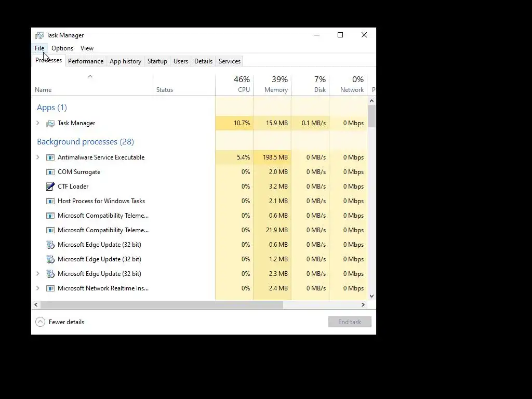
Task: Switch to the App history tab
Action: 125,61
